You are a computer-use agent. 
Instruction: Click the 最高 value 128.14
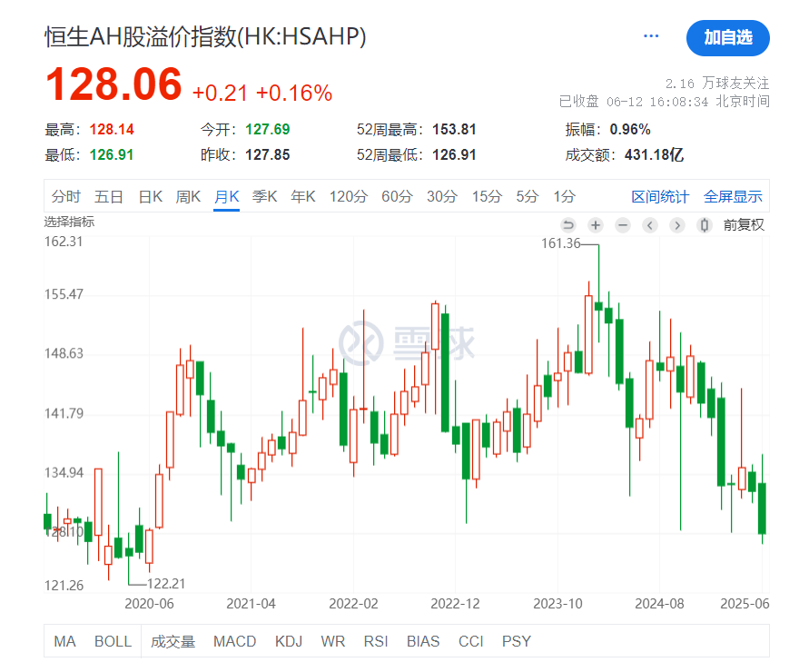[112, 130]
